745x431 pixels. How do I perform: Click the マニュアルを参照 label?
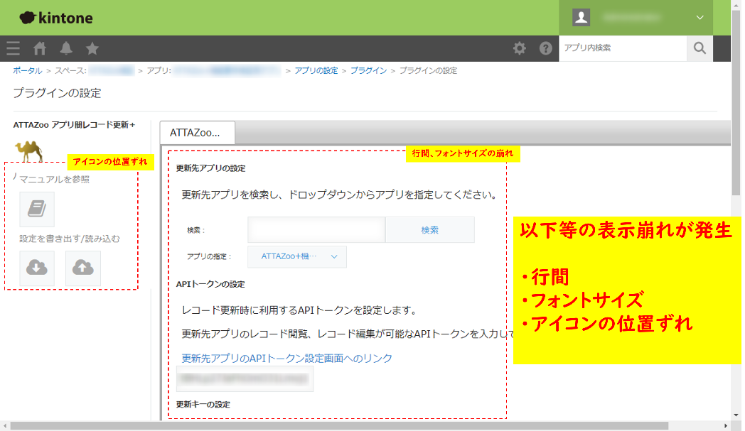tap(54, 179)
